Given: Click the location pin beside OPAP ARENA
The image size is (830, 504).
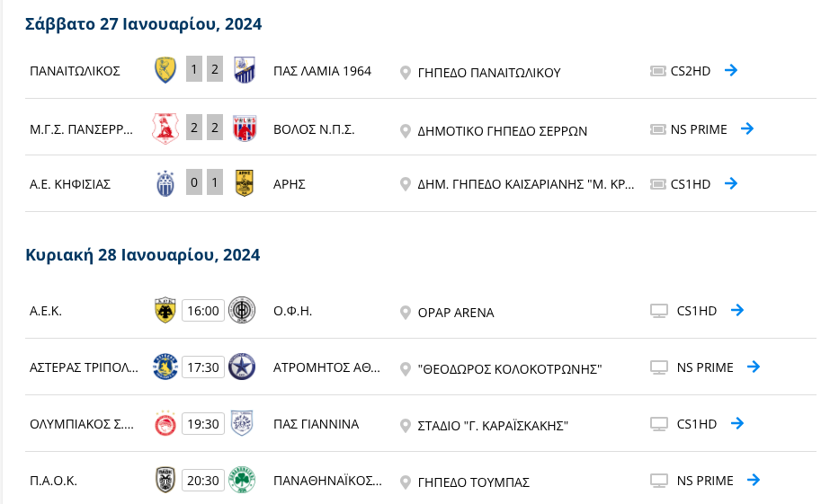Looking at the screenshot, I should [x=405, y=313].
